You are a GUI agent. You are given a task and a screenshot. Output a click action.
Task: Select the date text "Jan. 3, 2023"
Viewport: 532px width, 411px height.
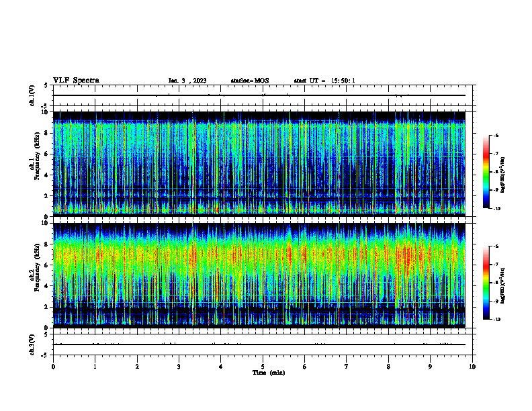click(187, 81)
